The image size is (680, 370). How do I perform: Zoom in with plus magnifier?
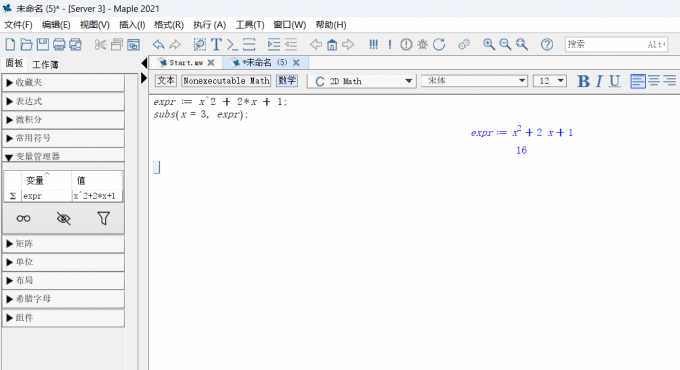489,44
